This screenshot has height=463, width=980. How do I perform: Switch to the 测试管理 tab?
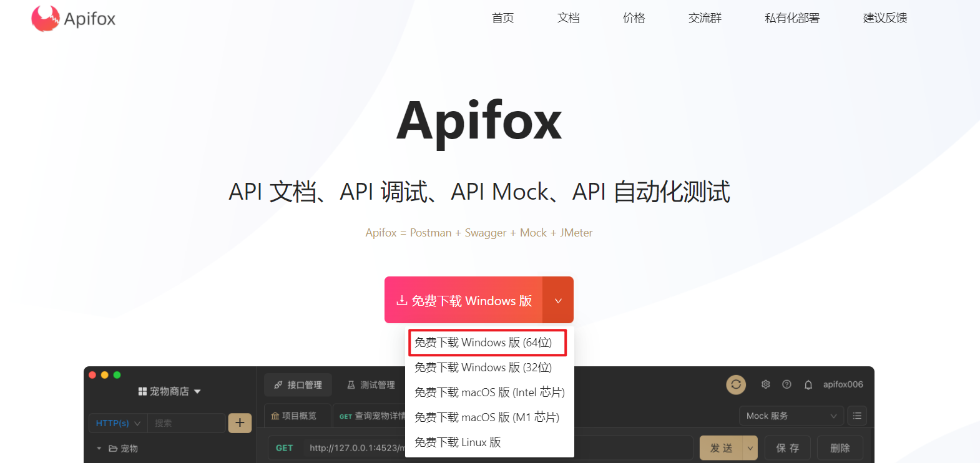coord(371,385)
